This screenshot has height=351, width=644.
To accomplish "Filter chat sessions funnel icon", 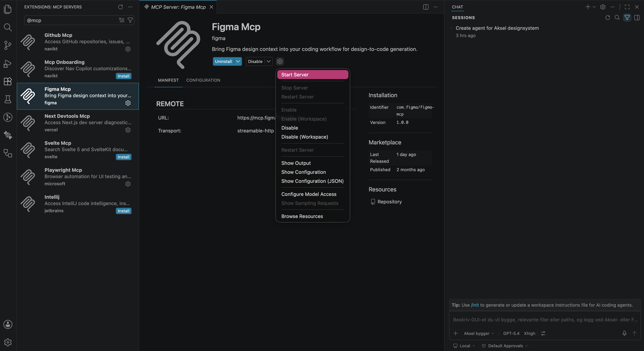I will coord(627,17).
